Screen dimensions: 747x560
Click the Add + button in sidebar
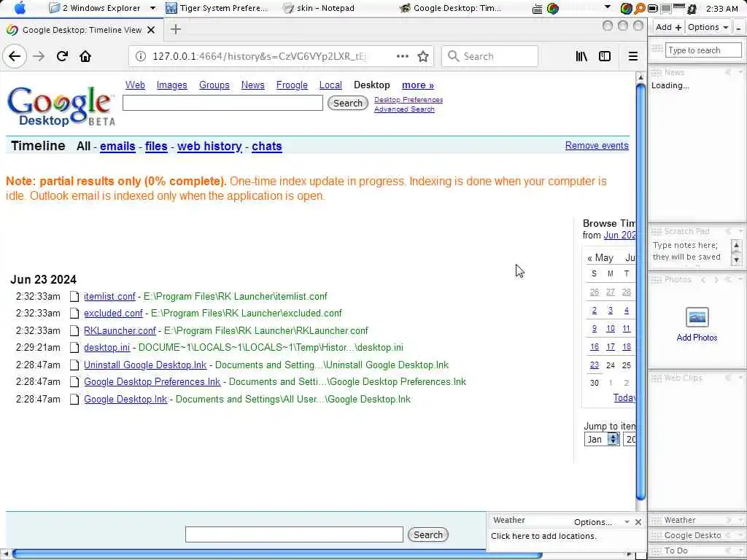pos(668,27)
